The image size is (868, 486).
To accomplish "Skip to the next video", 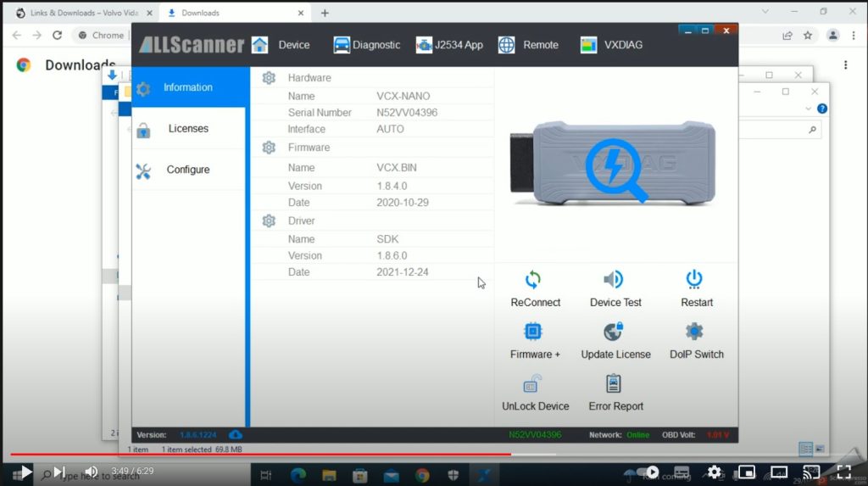I will 59,472.
